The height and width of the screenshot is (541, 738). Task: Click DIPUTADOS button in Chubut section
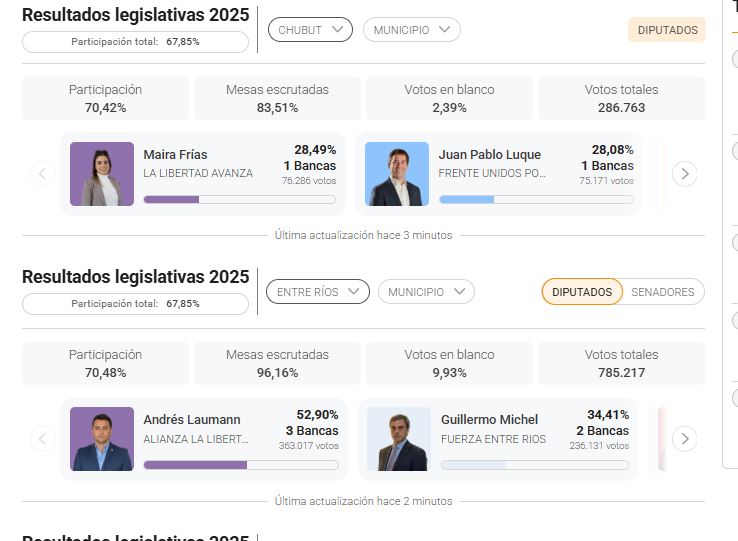click(667, 30)
